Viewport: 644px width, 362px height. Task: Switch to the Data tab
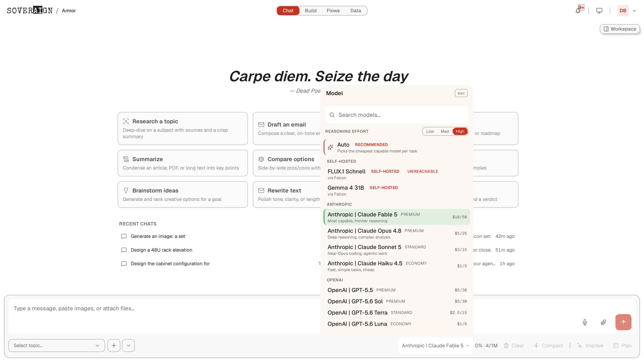coord(355,11)
